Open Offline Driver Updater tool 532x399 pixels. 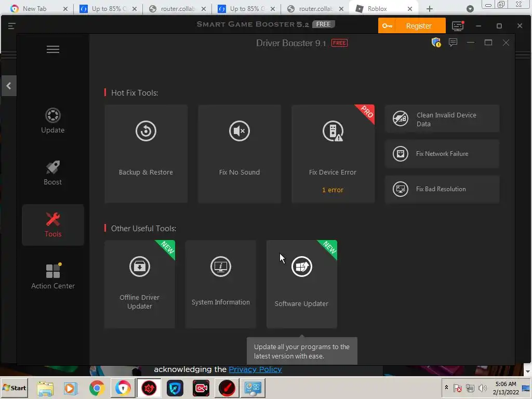tap(140, 284)
